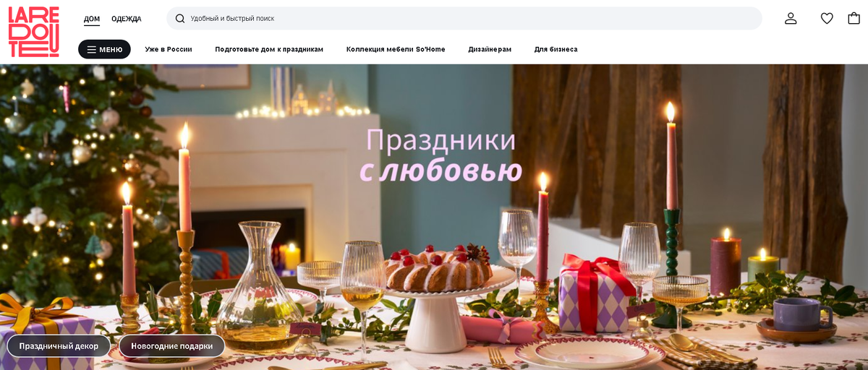Viewport: 868px width, 370px height.
Task: Click the cake on the banner image
Action: tap(438, 267)
